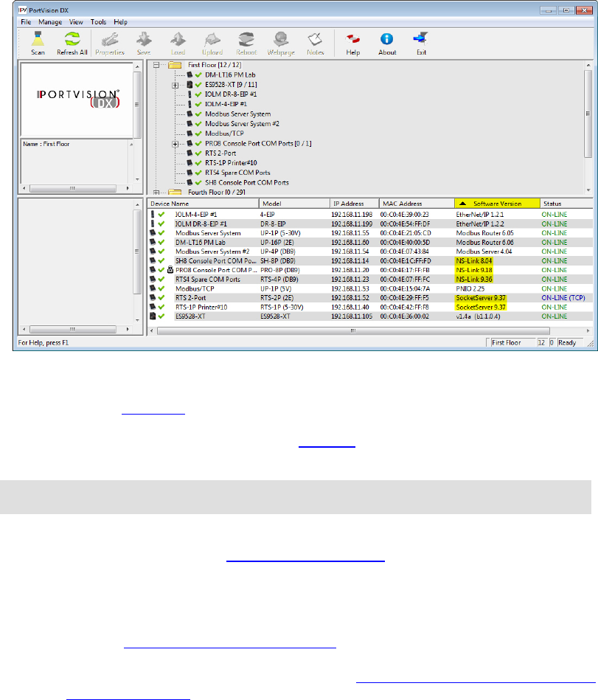Sort by MAC Address column header
598x700 pixels.
[x=417, y=204]
